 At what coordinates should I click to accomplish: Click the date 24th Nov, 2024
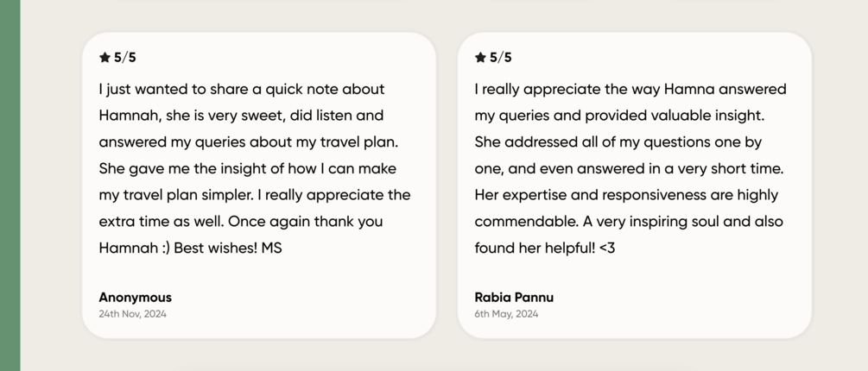[x=132, y=314]
